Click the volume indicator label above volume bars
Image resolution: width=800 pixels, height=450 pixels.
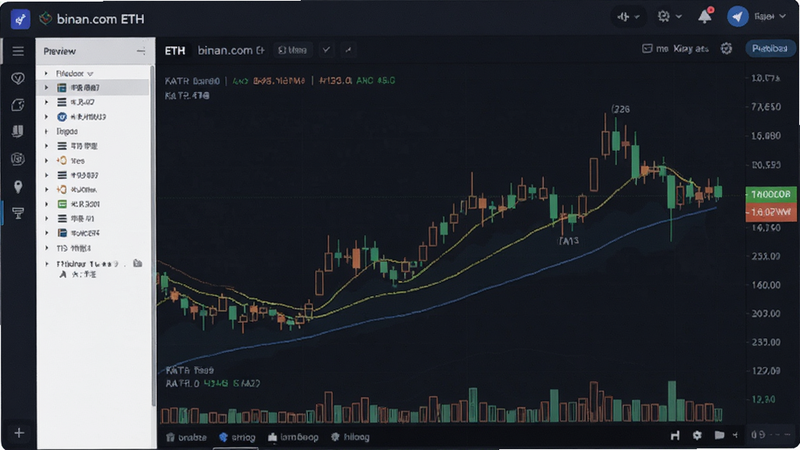190,370
